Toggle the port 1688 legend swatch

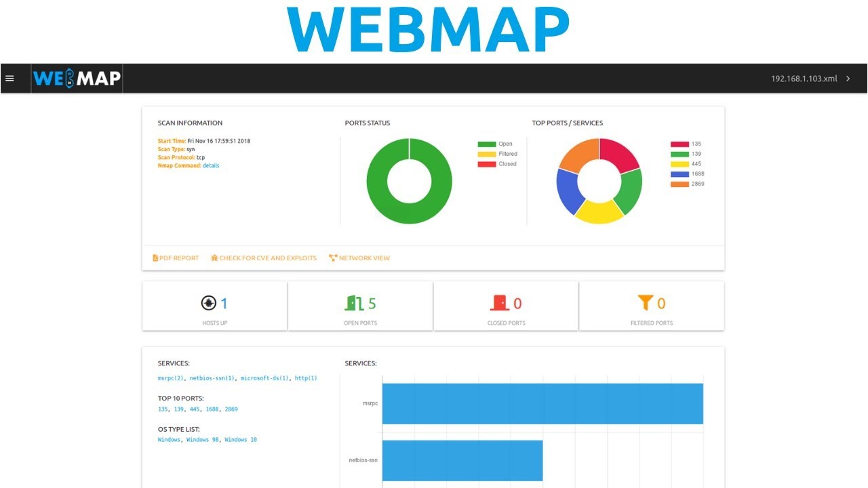click(x=679, y=174)
